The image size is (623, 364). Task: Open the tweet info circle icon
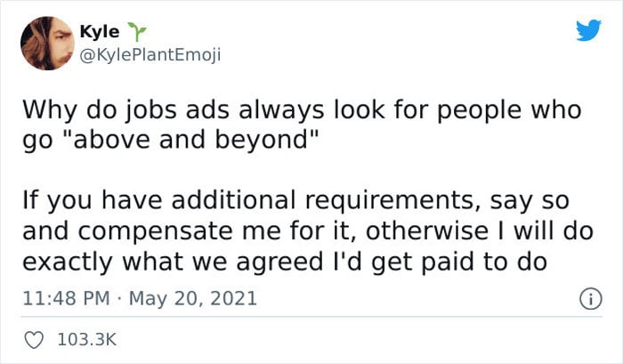pyautogui.click(x=591, y=299)
